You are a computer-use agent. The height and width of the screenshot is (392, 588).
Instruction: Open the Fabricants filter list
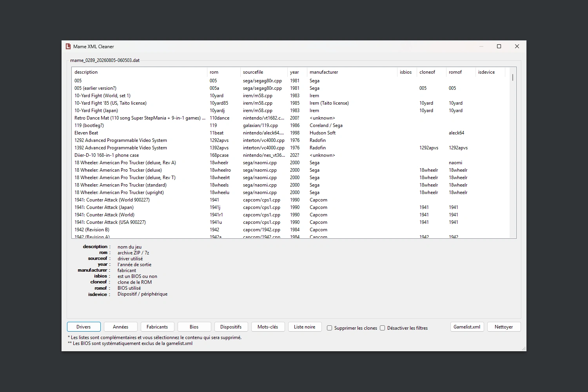pyautogui.click(x=157, y=327)
